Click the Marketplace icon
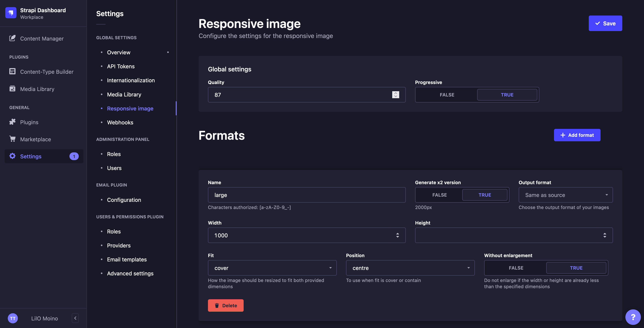644x328 pixels. [12, 139]
